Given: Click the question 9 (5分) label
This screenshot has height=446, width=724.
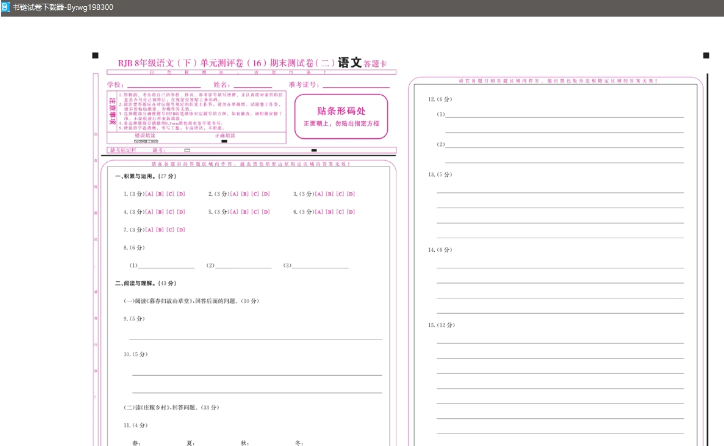Looking at the screenshot, I should 134,319.
